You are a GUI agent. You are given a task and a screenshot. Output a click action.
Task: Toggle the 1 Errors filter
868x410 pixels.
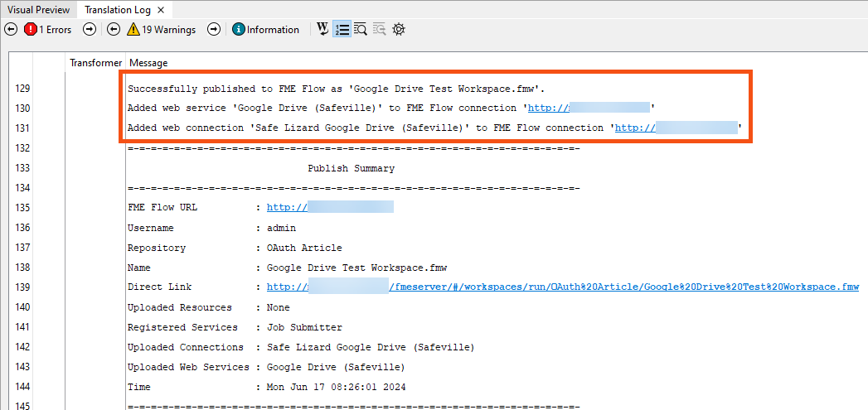47,30
